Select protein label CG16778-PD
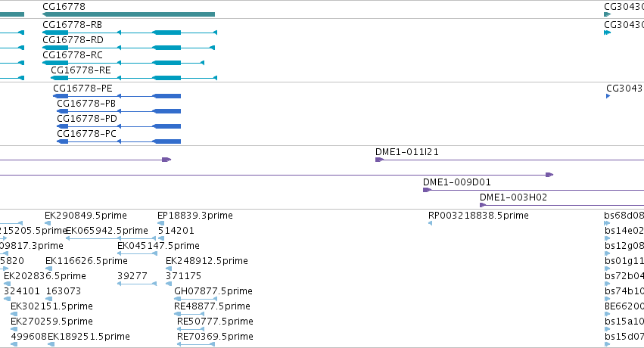 point(87,119)
